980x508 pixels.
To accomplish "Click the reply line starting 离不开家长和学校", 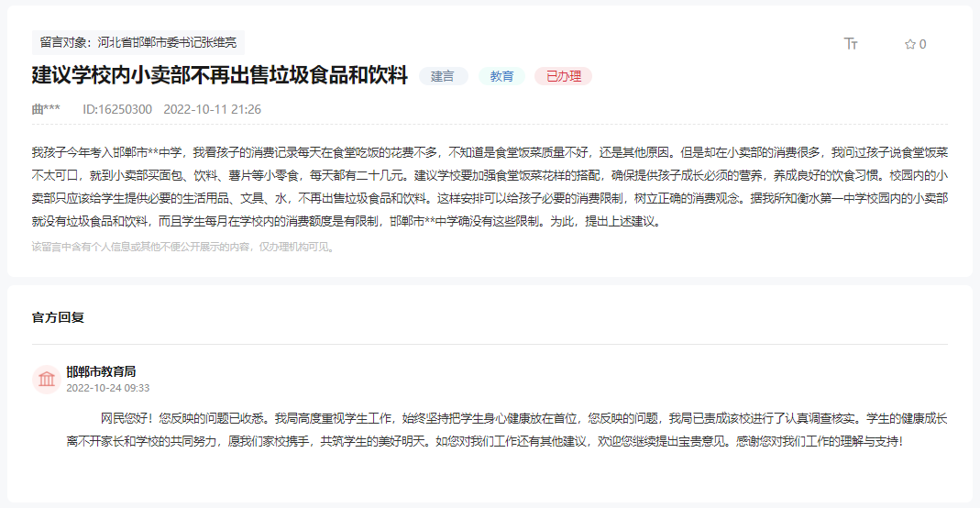I will coord(485,442).
